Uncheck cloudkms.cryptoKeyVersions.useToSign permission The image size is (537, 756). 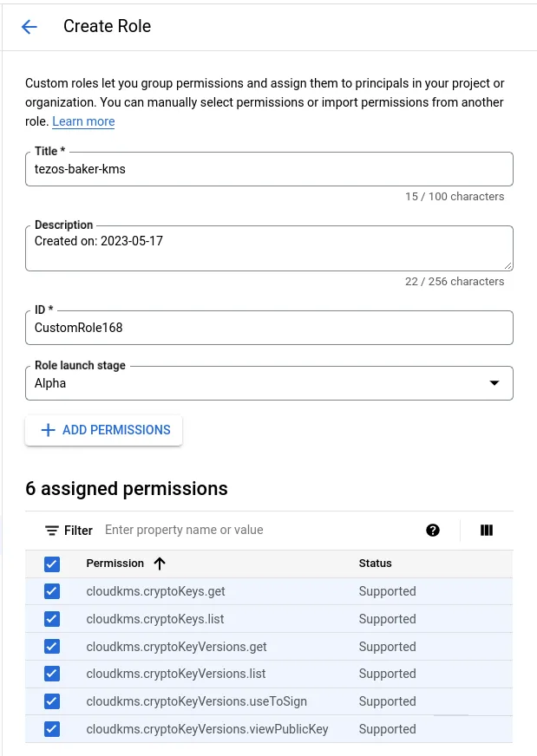[x=52, y=701]
